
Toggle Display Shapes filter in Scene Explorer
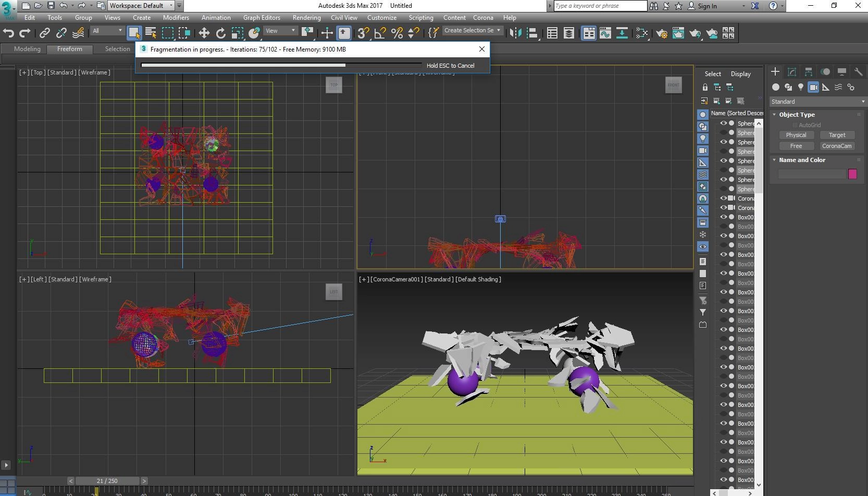(703, 127)
